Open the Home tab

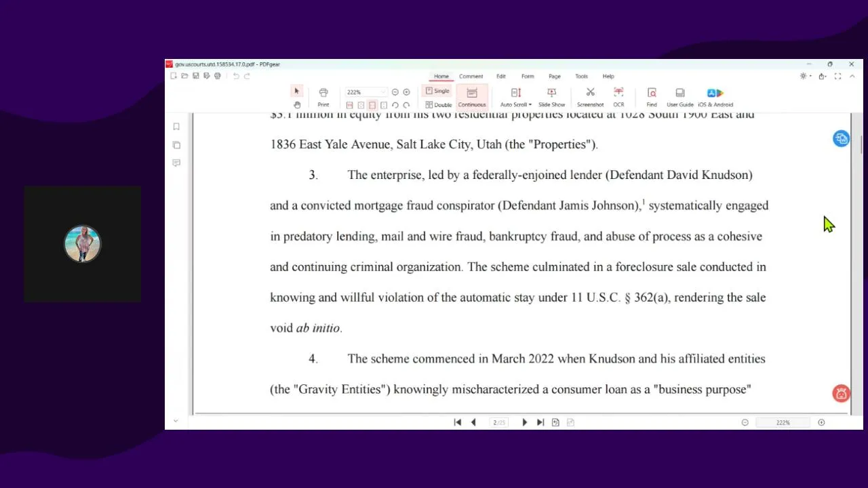(441, 77)
